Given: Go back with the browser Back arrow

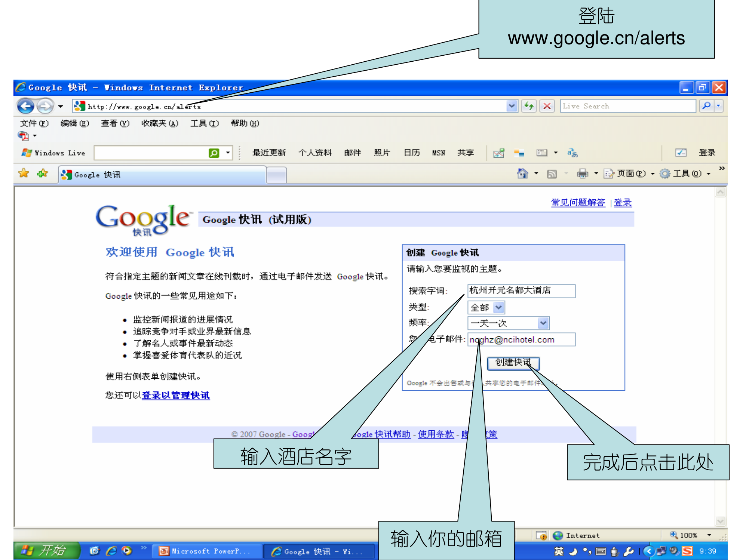Looking at the screenshot, I should pyautogui.click(x=25, y=106).
